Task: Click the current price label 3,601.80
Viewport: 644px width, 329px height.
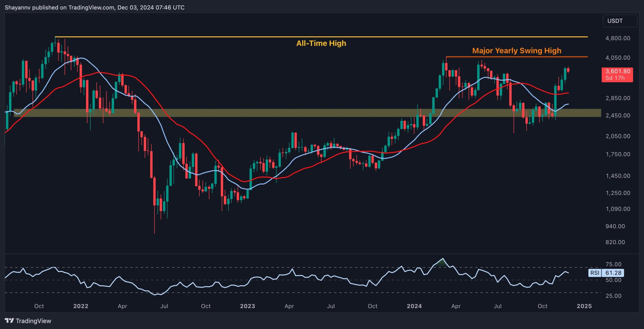Action: [618, 71]
